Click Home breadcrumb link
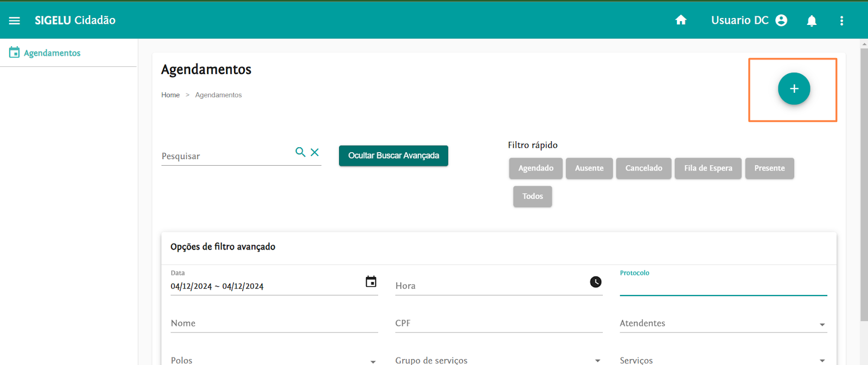This screenshot has height=365, width=868. 170,95
